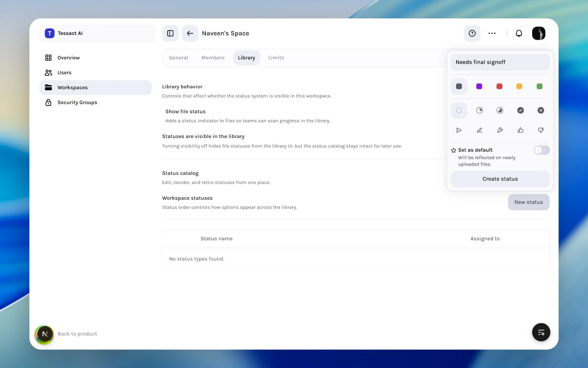Screen dimensions: 588x368
Task: Switch to the Library tab
Action: click(x=247, y=58)
